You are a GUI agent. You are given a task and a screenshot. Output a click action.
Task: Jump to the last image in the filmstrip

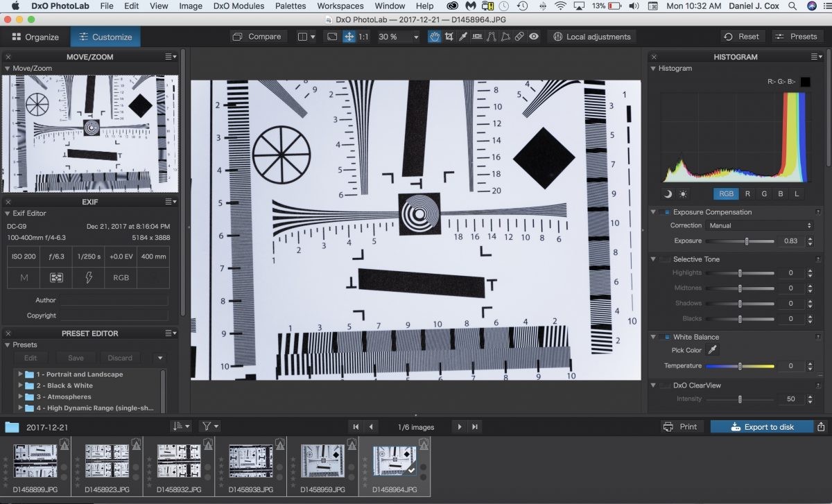tap(475, 427)
